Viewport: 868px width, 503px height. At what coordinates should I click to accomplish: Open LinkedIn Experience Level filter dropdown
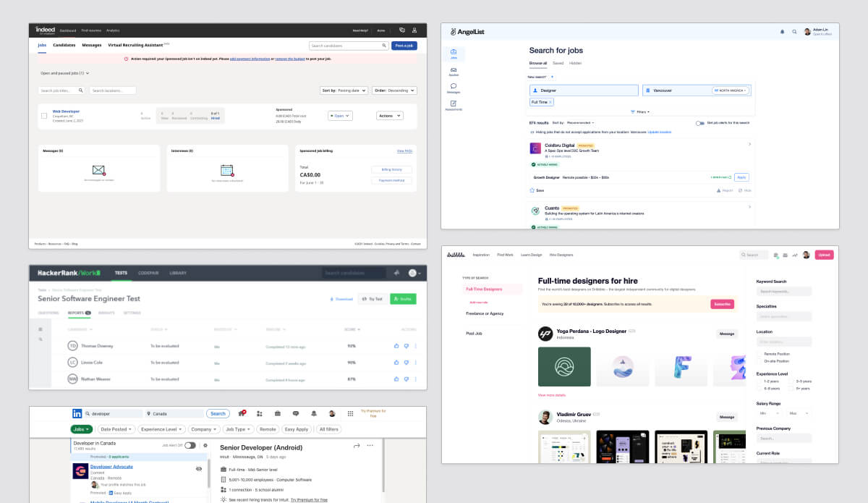click(x=161, y=429)
